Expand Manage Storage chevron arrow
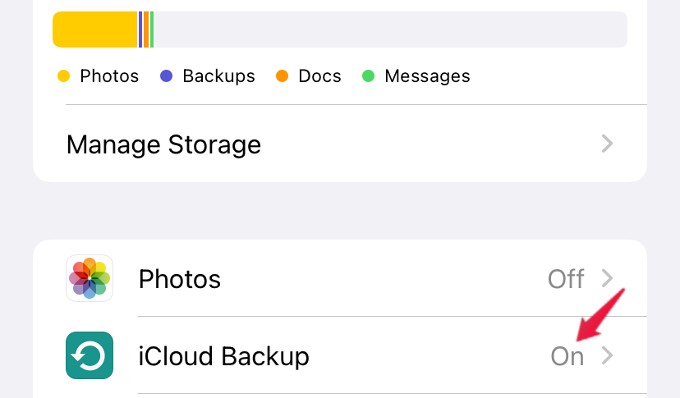Screen dimensions: 680x398 pos(607,144)
